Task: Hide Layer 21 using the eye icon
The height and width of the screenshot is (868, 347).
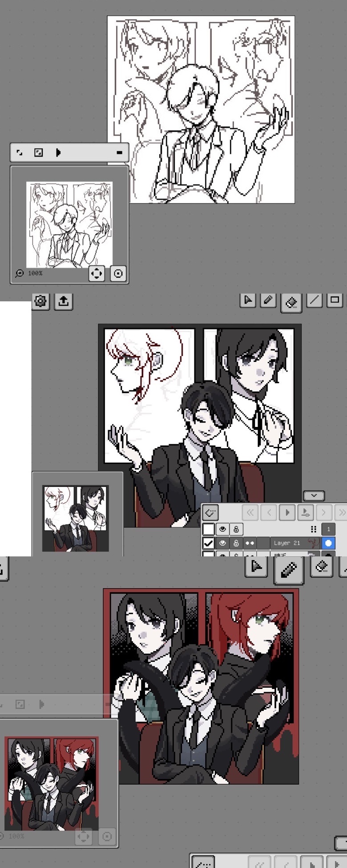Action: pyautogui.click(x=222, y=543)
